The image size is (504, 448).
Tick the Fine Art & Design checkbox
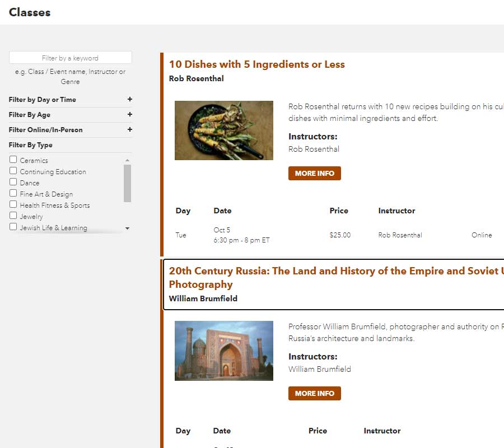(x=13, y=193)
